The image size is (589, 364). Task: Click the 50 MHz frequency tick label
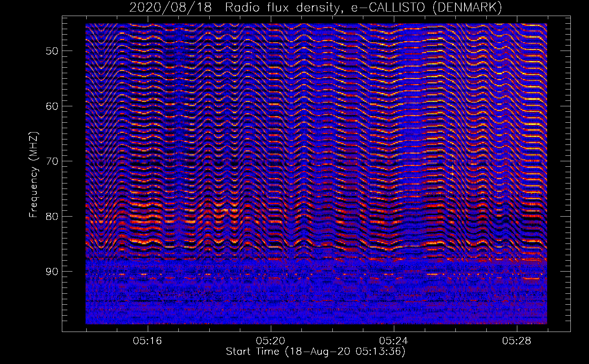tap(52, 51)
